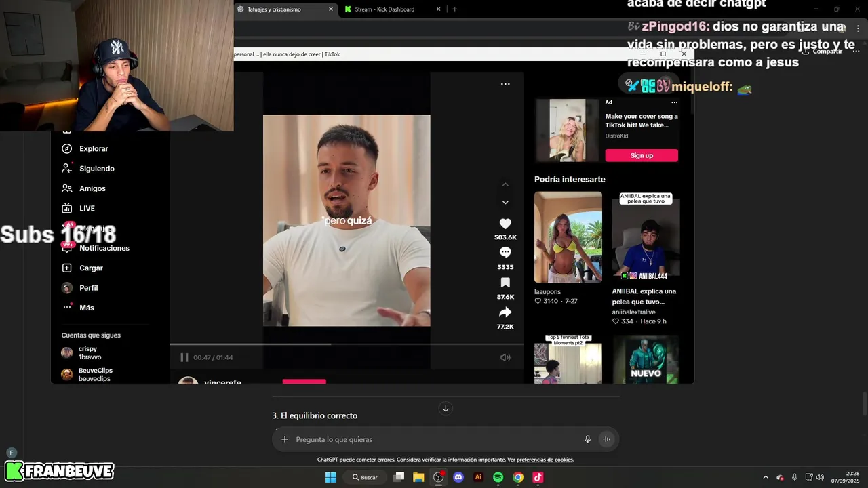Click Sign up on DistroKid ad
The width and height of the screenshot is (868, 488).
coord(642,155)
